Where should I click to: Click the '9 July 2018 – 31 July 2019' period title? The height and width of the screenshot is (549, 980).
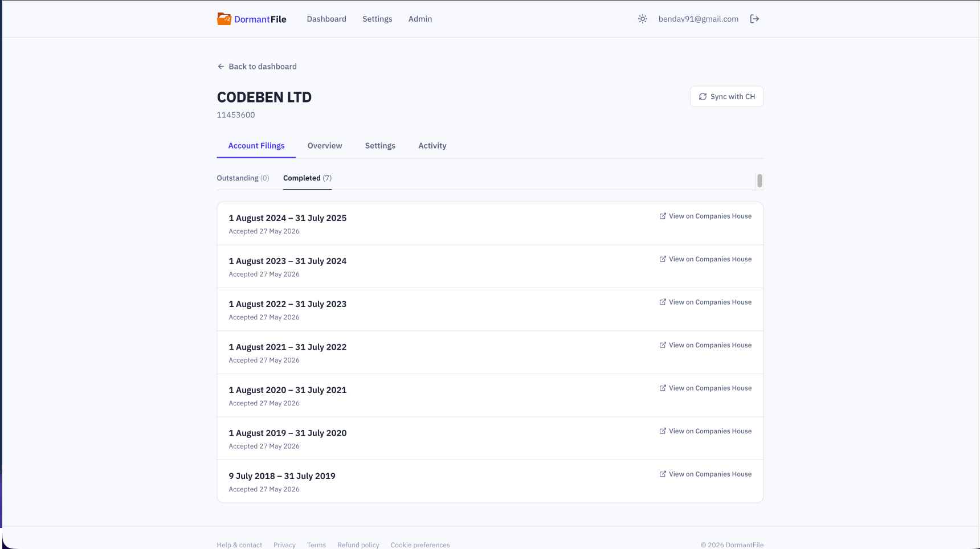click(x=282, y=476)
